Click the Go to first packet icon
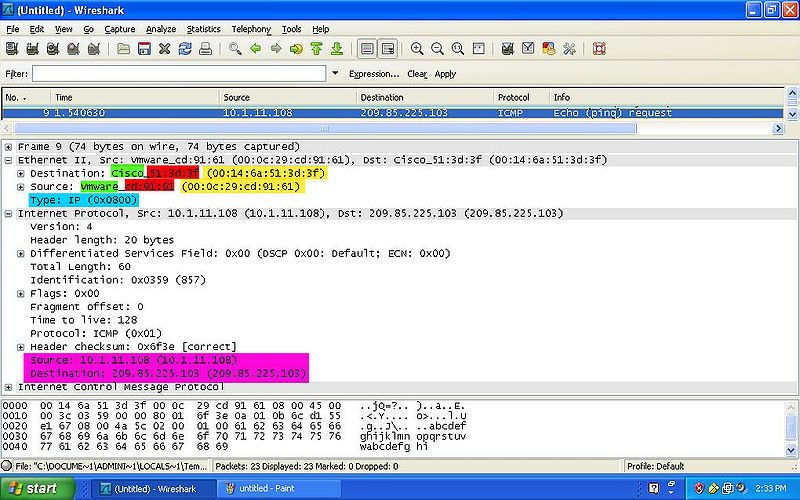Viewport: 800px width, 500px height. point(317,48)
